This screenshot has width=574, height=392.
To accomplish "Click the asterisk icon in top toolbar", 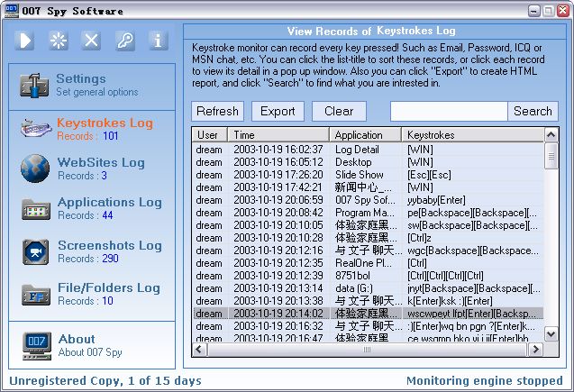I will point(59,41).
